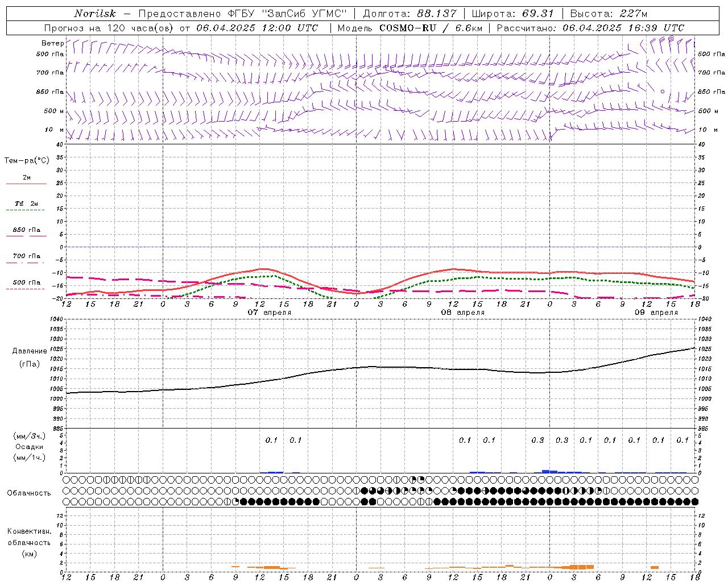This screenshot has height=582, width=728.
Task: Click the "Тем-ра(°C)" temperature panel label
Action: [27, 161]
